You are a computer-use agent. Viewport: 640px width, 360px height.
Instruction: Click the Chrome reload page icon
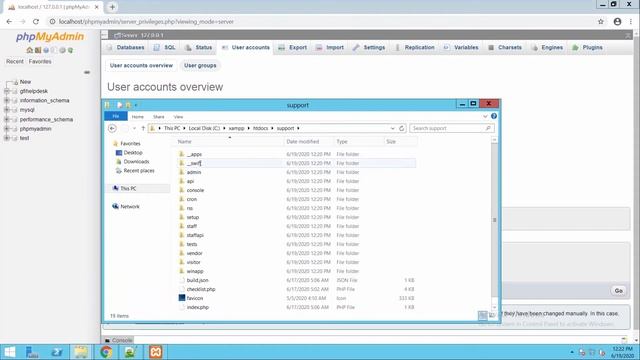[x=36, y=22]
